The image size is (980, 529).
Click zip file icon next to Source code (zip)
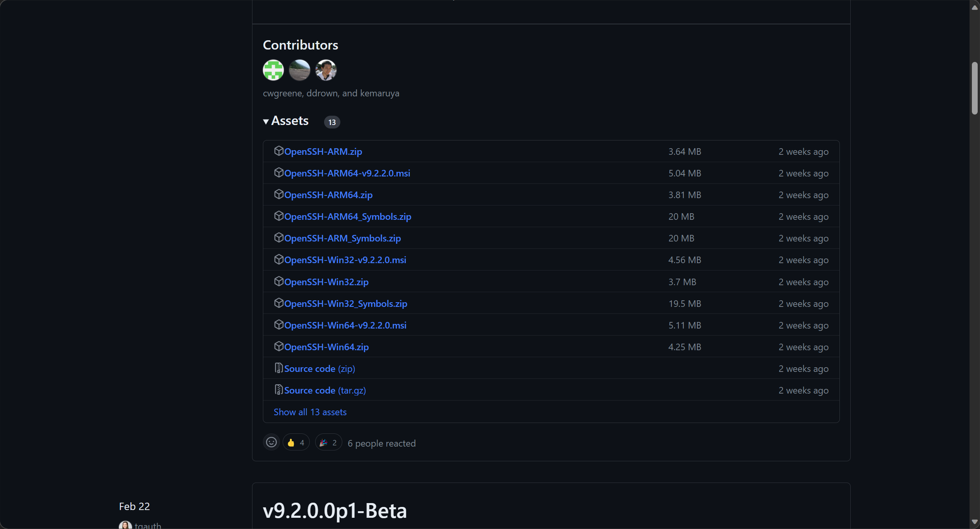click(279, 368)
